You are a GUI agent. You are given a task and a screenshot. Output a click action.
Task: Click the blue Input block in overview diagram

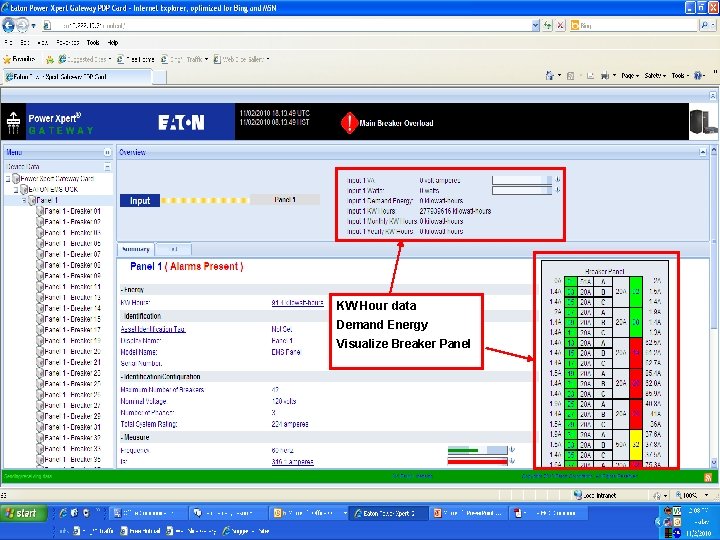click(140, 201)
